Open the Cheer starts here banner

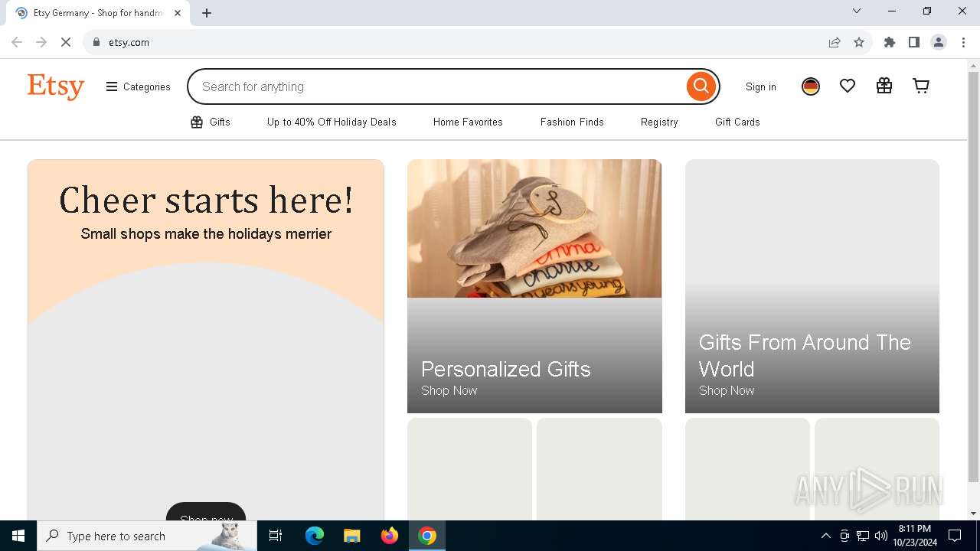coord(206,339)
